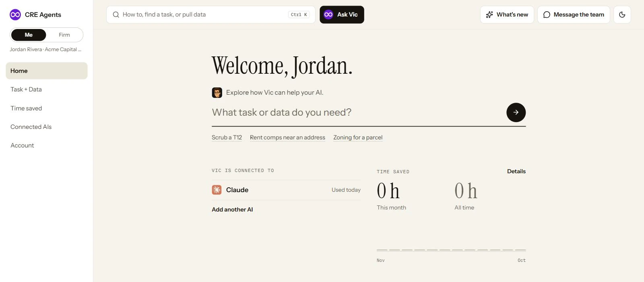Click the CRE Agents infinity logo
This screenshot has height=282, width=644.
coord(15,15)
